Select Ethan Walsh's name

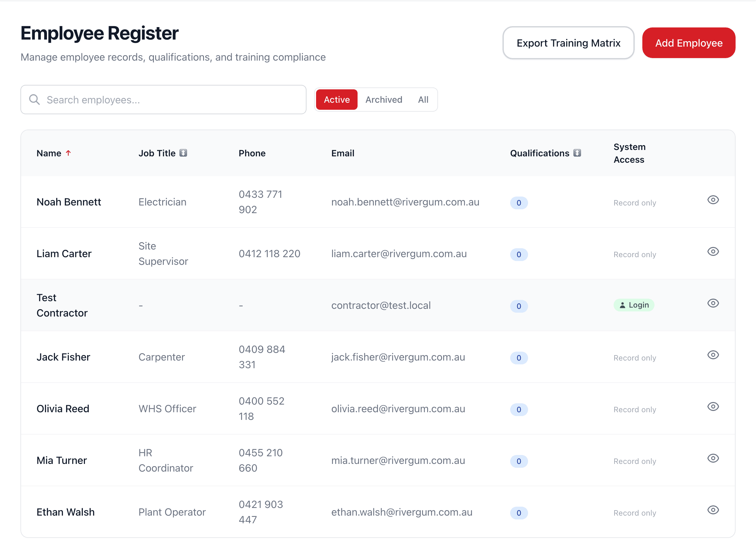(65, 513)
